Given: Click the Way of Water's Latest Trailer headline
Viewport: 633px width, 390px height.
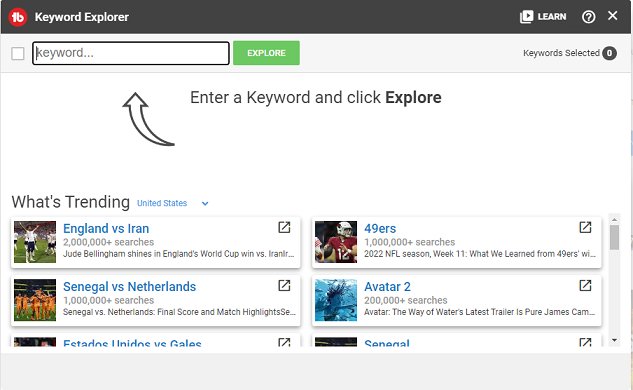Looking at the screenshot, I should click(480, 312).
